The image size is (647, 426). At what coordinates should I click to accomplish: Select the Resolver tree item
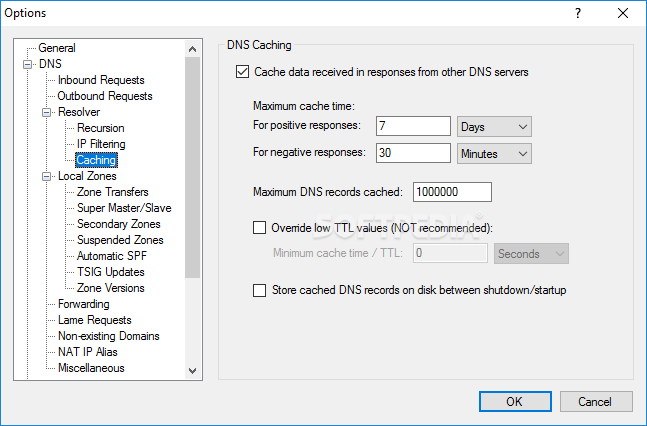79,112
